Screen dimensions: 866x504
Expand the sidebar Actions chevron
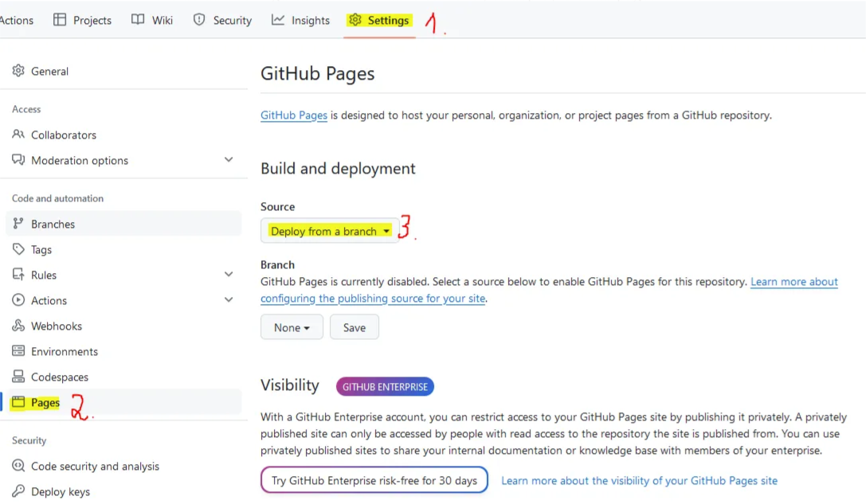229,299
